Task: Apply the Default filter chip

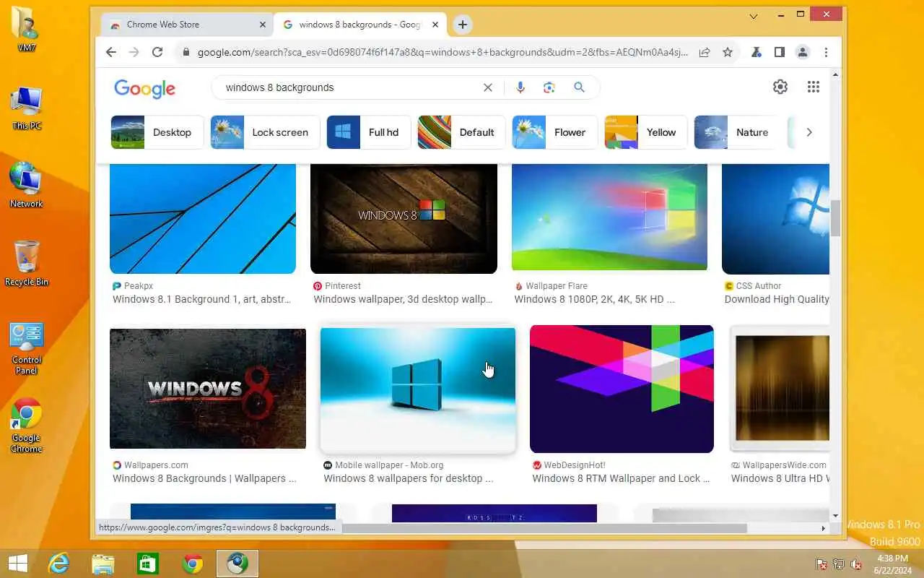Action: 461,132
